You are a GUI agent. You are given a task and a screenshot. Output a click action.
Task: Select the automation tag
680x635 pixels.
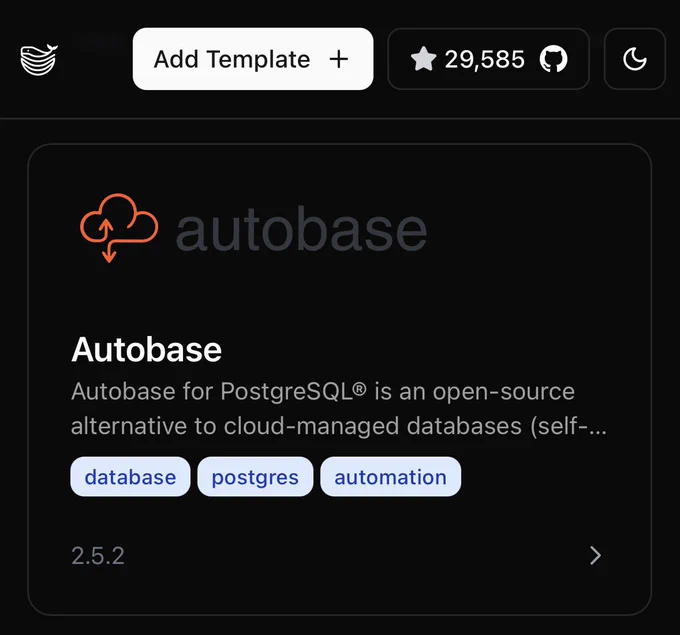coord(390,477)
